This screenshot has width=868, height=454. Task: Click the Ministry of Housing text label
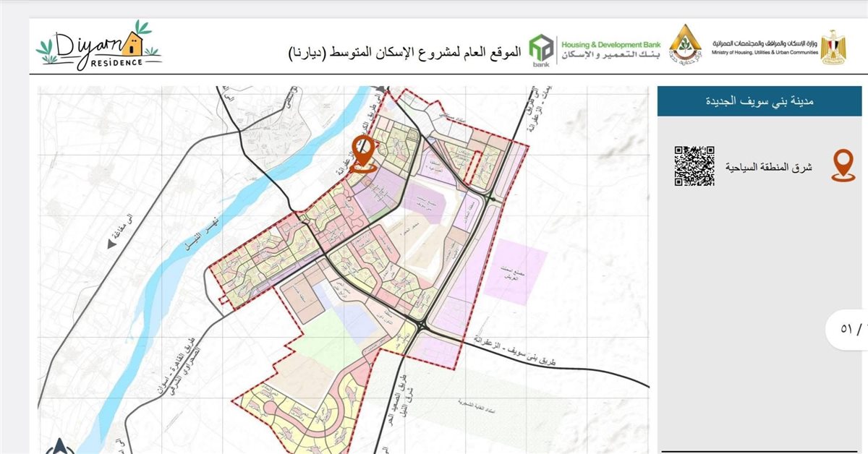click(765, 48)
